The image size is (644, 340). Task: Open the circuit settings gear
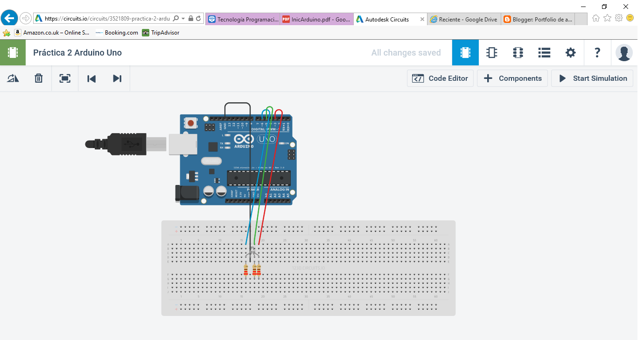pos(570,52)
